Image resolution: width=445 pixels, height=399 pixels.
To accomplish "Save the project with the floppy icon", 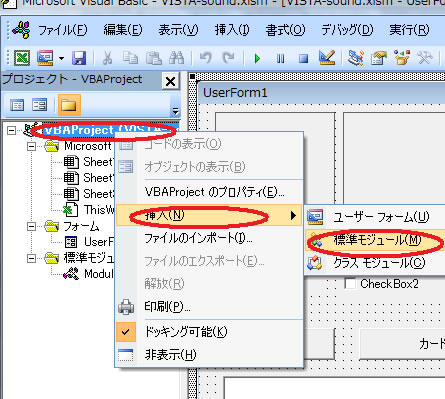I will [79, 58].
